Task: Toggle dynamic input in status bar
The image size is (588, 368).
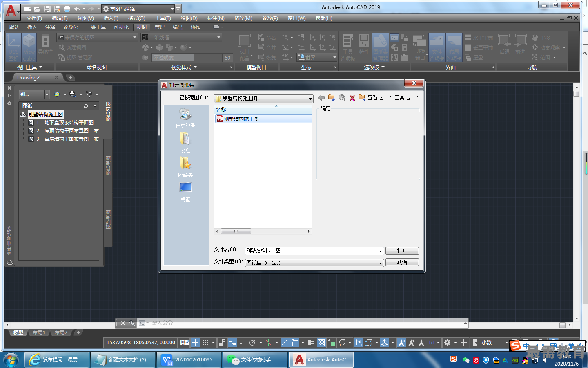Action: 232,343
